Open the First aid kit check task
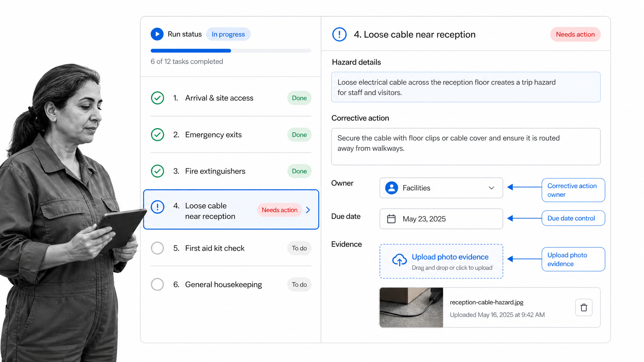 (231, 248)
